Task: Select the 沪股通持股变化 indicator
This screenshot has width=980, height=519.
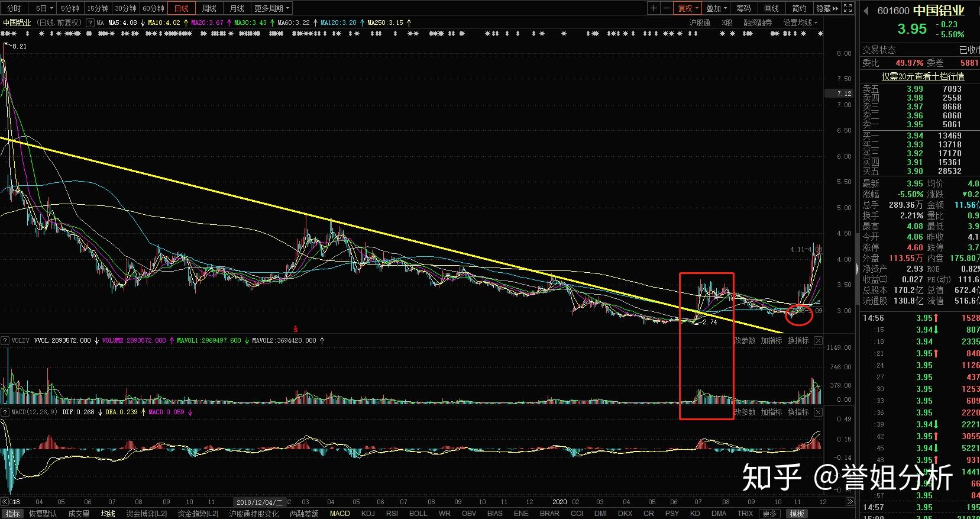Action: [254, 514]
